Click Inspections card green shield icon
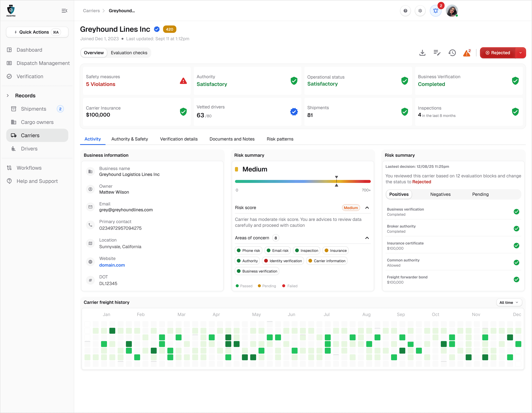532x413 pixels. pos(515,112)
